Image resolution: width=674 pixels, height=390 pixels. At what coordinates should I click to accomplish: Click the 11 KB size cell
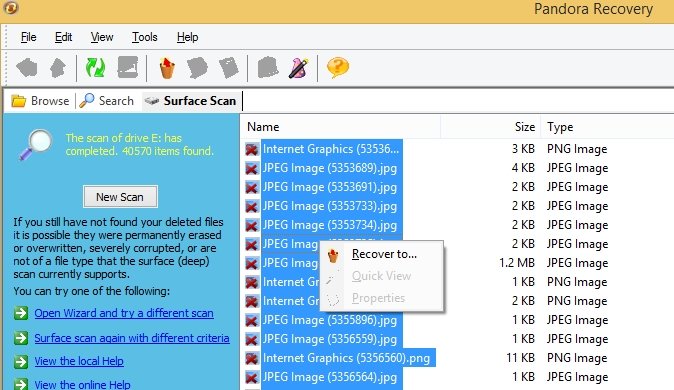521,358
